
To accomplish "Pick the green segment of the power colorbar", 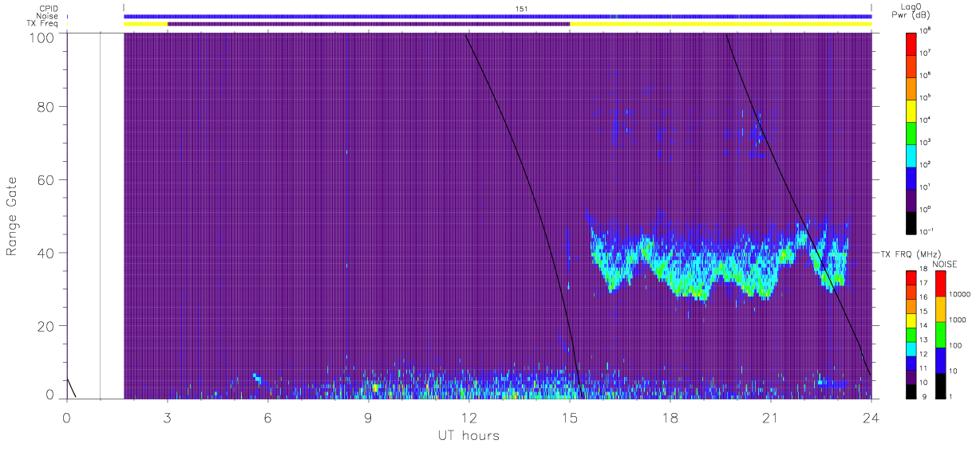I will (912, 132).
